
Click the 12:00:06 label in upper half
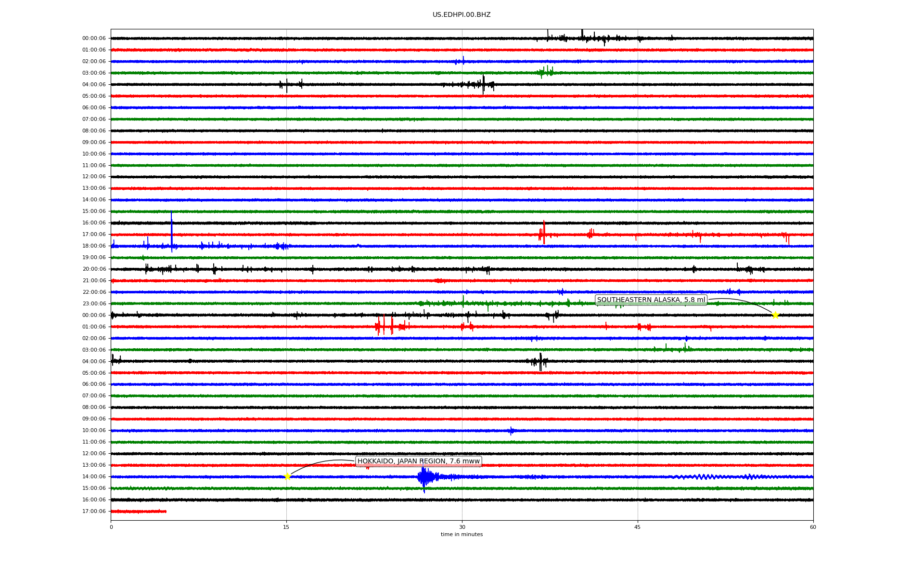94,176
